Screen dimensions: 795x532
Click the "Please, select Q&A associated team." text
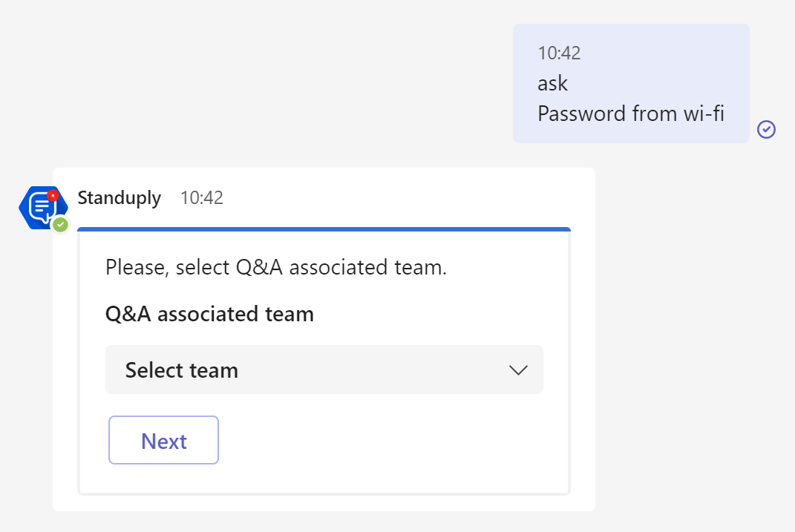point(276,267)
